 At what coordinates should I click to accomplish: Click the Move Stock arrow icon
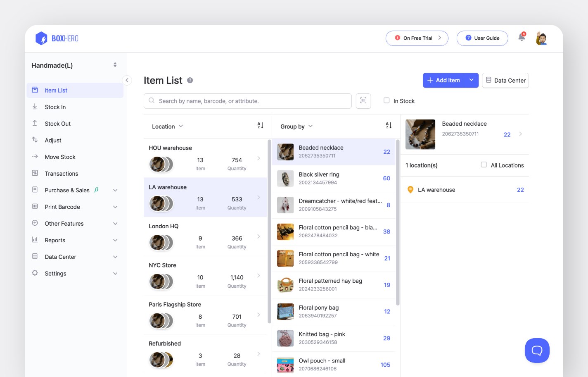(x=35, y=157)
